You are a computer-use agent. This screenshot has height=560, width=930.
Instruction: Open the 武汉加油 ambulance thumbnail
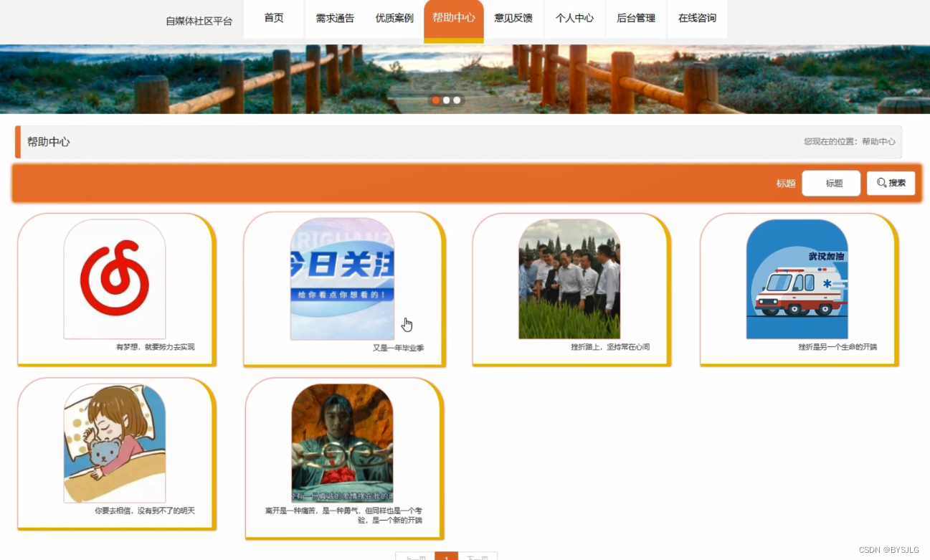point(797,279)
